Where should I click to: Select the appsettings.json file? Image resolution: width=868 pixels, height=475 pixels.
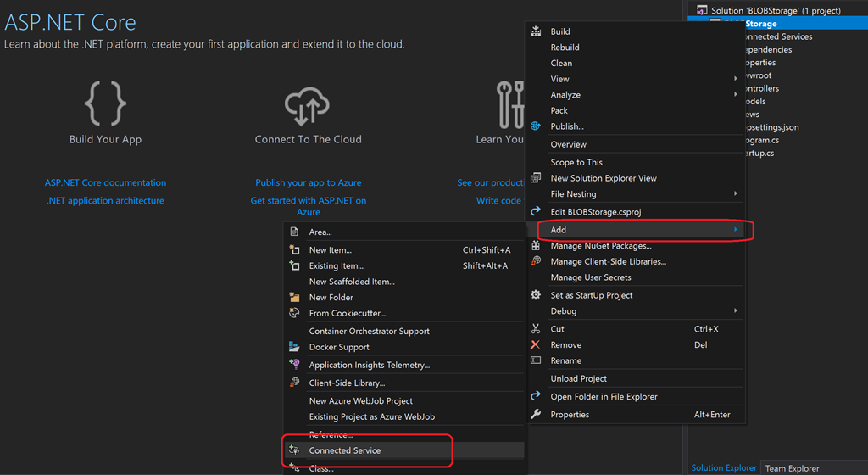tap(771, 126)
